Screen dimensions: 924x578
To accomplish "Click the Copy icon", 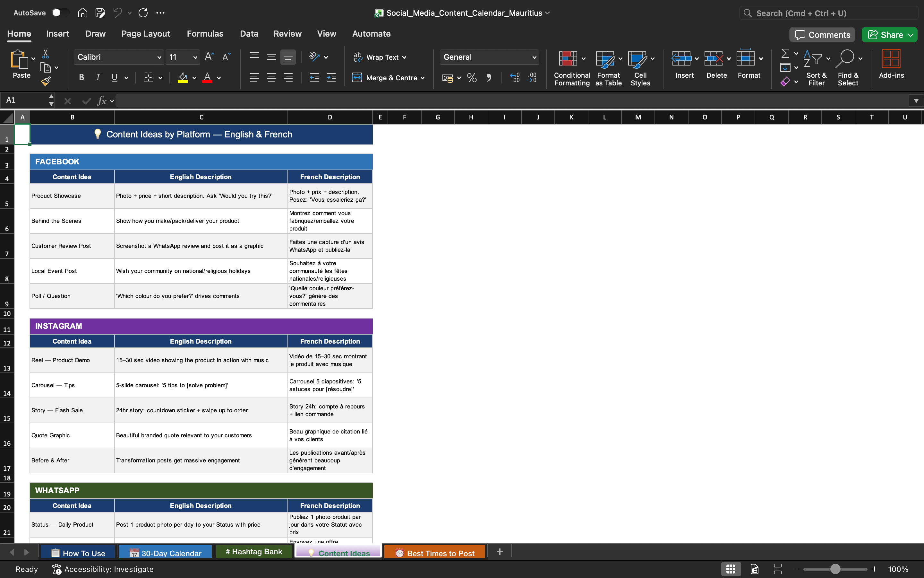I will point(46,68).
